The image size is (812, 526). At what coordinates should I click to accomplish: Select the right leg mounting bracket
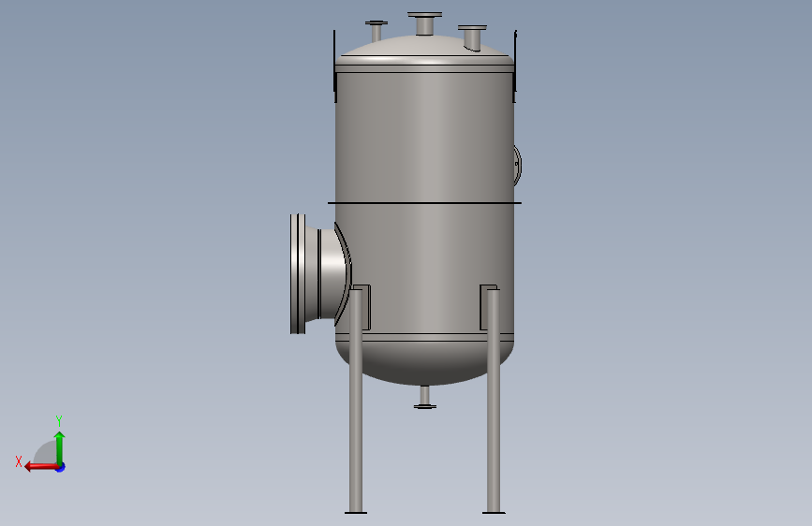pyautogui.click(x=483, y=308)
